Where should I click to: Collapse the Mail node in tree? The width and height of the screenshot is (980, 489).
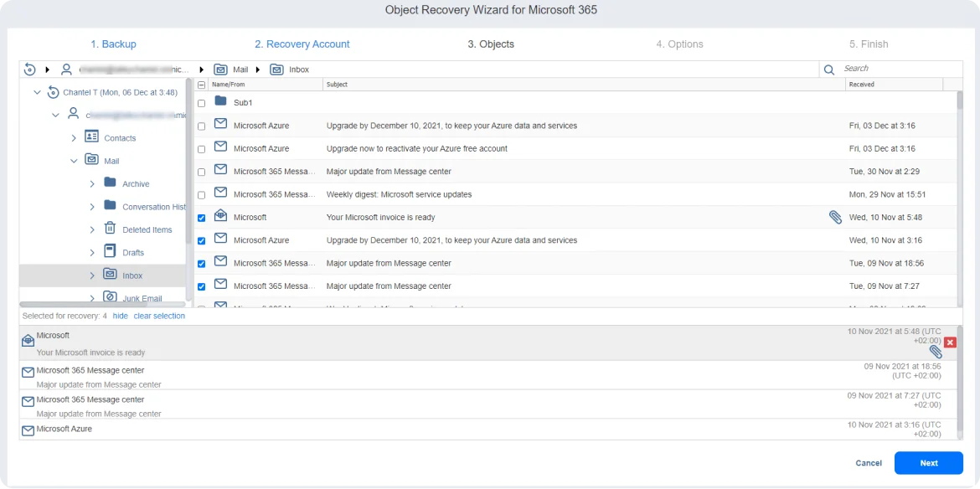point(74,161)
